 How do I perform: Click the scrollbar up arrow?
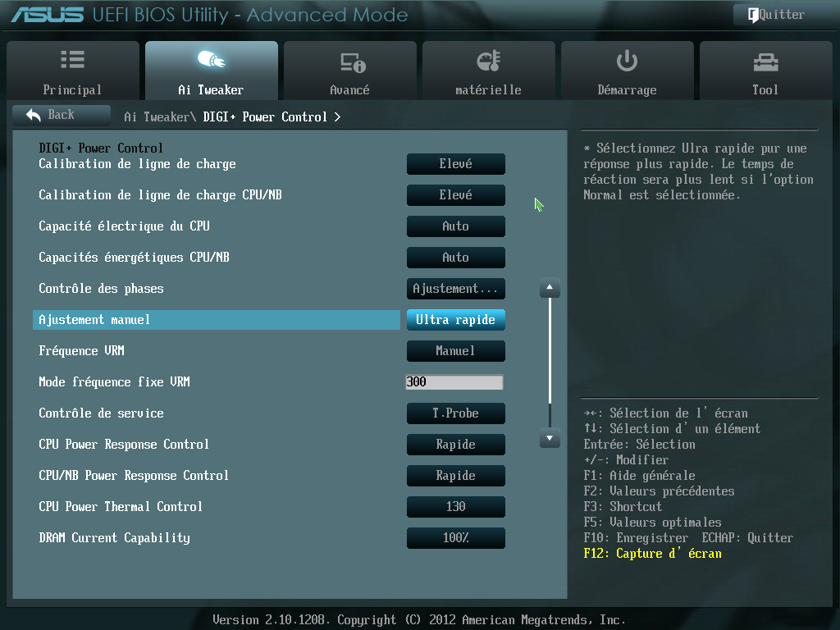point(550,288)
